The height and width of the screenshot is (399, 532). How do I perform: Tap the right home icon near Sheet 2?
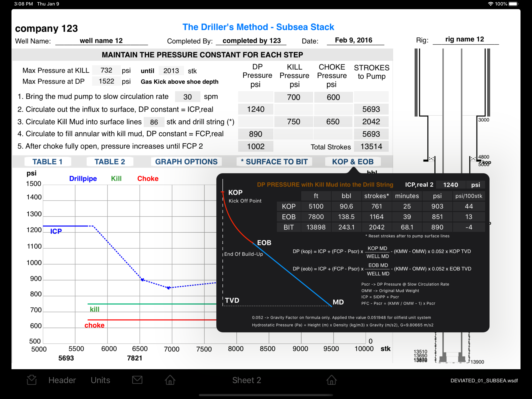331,380
